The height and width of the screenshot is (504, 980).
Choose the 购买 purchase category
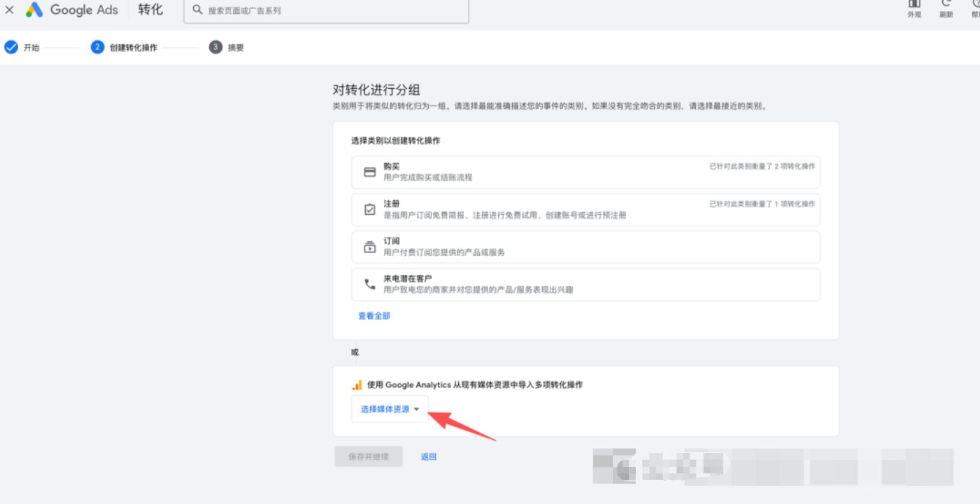(x=585, y=172)
